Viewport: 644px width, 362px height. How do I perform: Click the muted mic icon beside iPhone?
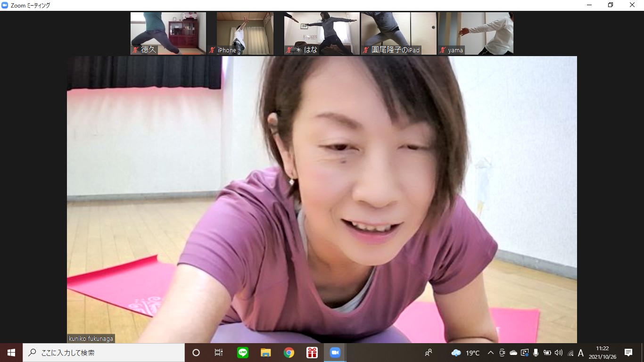tap(213, 50)
